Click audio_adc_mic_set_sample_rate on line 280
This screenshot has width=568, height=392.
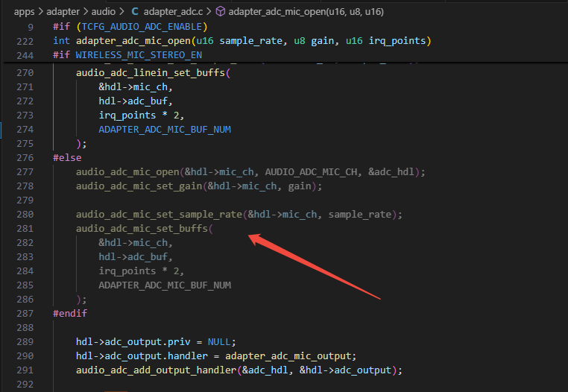point(159,215)
